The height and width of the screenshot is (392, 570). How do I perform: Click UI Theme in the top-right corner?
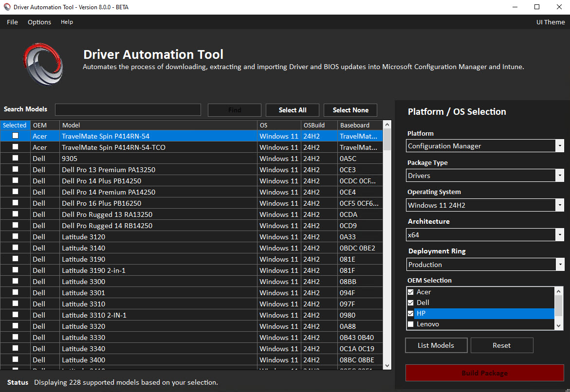551,22
